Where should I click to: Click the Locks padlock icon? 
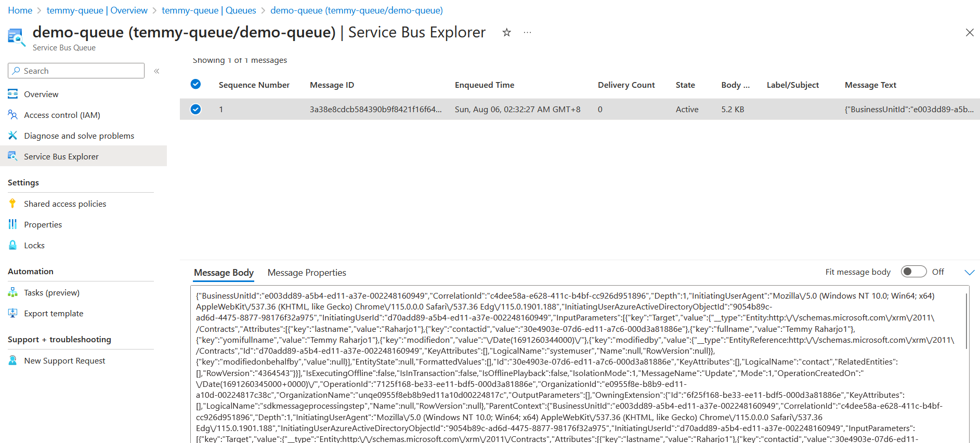pos(12,245)
